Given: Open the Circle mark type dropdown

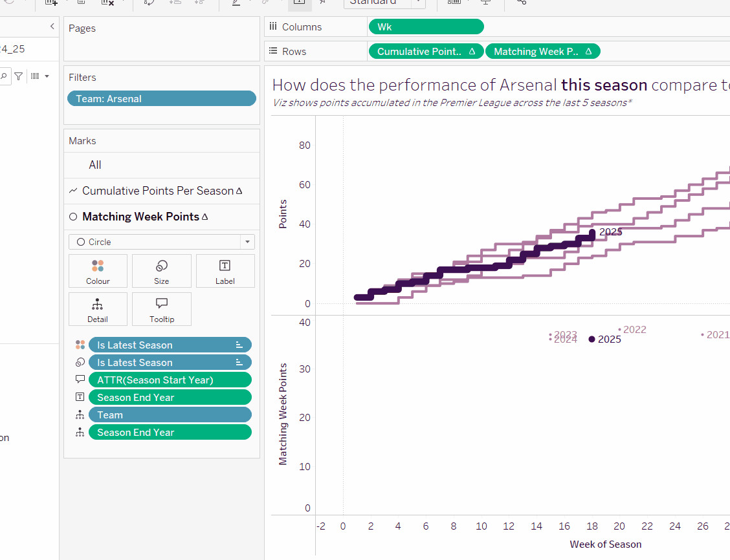Looking at the screenshot, I should (x=162, y=242).
